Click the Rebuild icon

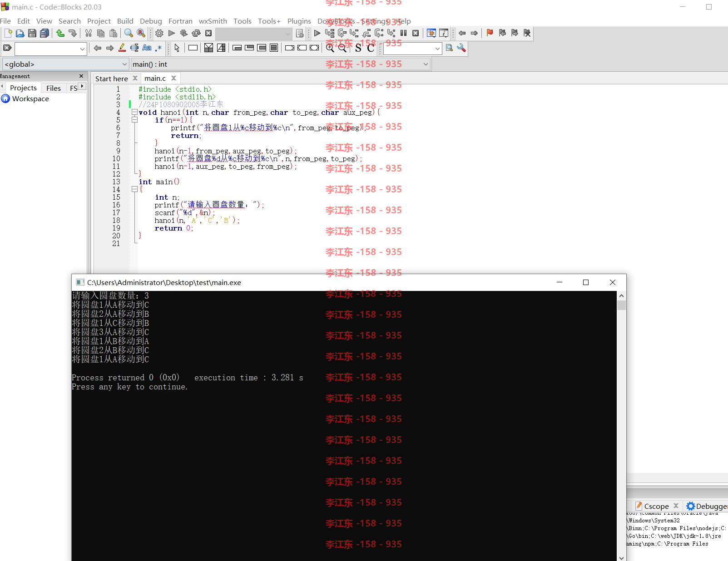click(x=196, y=33)
